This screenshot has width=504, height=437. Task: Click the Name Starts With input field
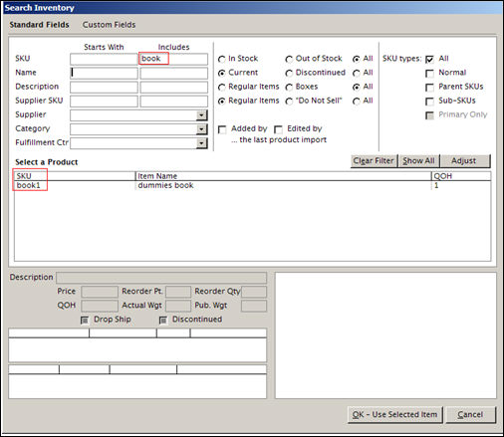tap(104, 73)
